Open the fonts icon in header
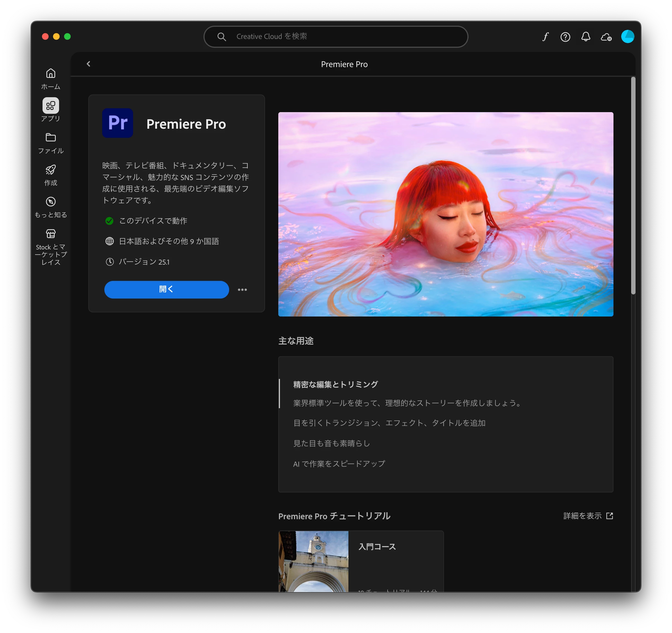The height and width of the screenshot is (633, 672). pyautogui.click(x=545, y=36)
